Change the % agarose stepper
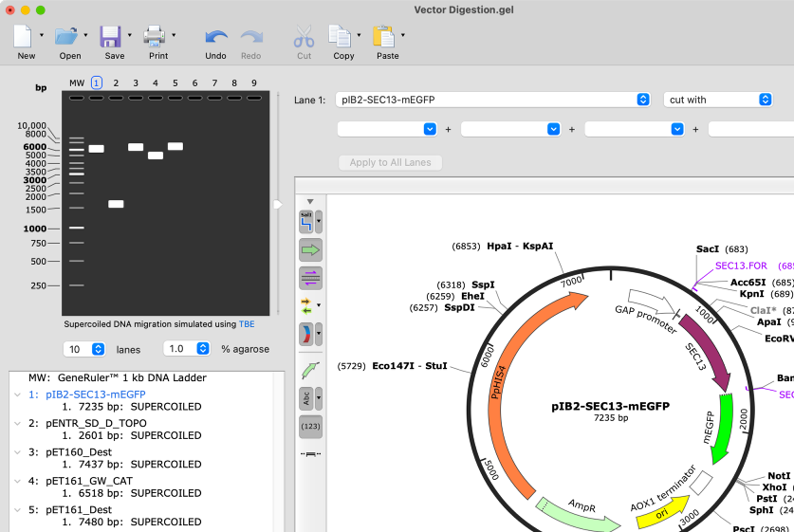This screenshot has width=794, height=532. 203,348
